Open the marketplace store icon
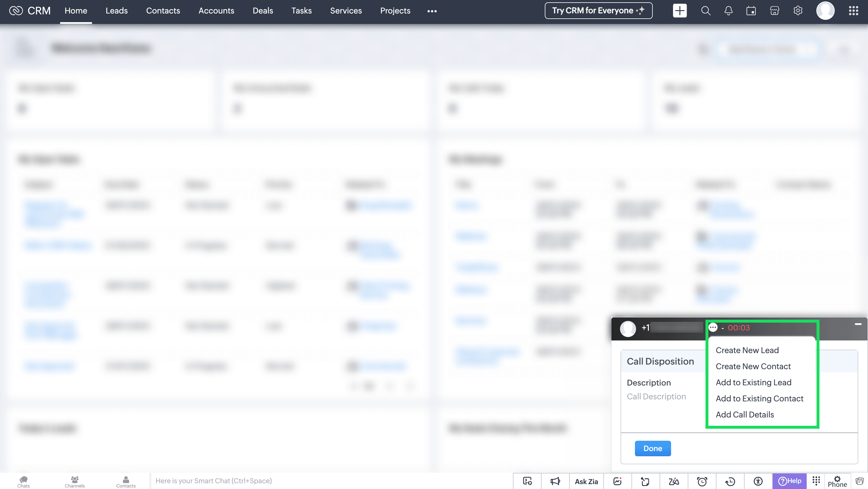 (x=774, y=11)
